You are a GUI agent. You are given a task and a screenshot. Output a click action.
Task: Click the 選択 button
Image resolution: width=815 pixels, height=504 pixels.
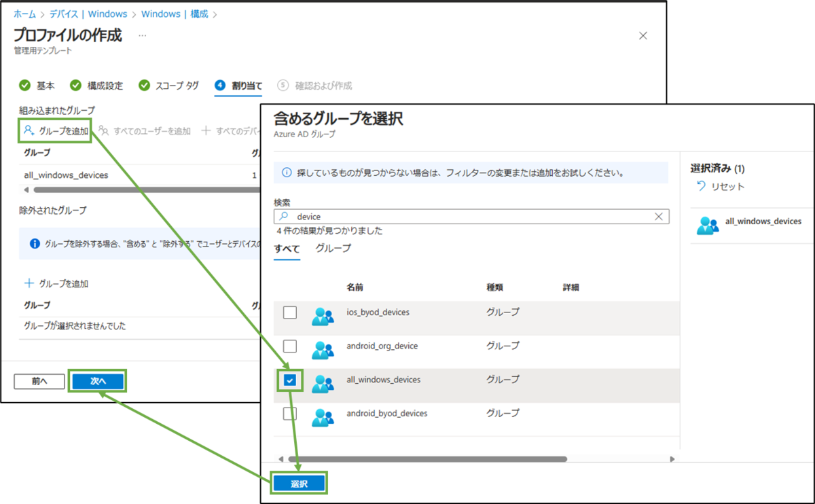click(300, 483)
